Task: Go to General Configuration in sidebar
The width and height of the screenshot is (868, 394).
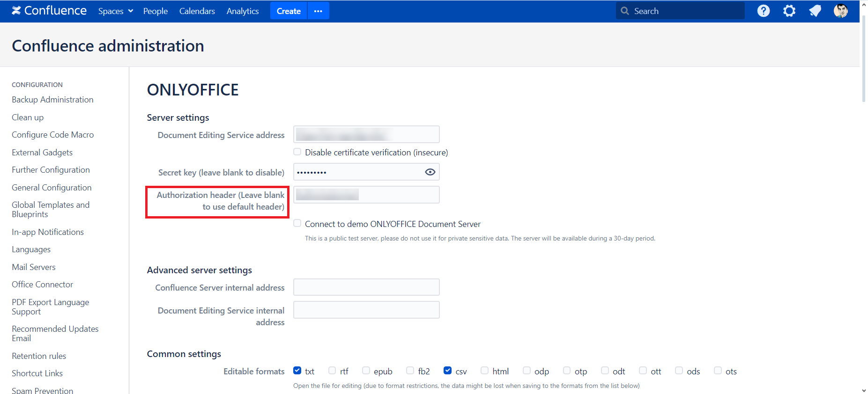Action: tap(52, 188)
